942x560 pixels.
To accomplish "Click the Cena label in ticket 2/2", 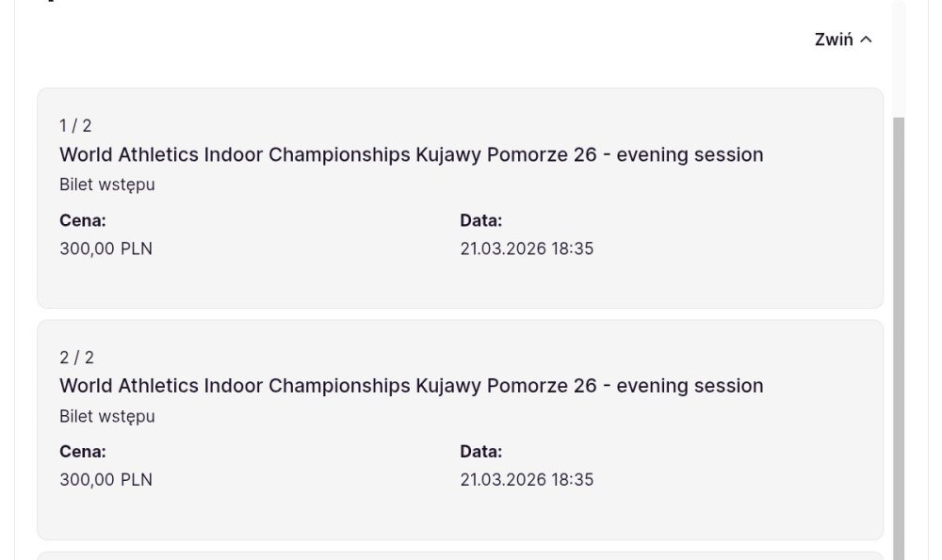I will tap(83, 452).
